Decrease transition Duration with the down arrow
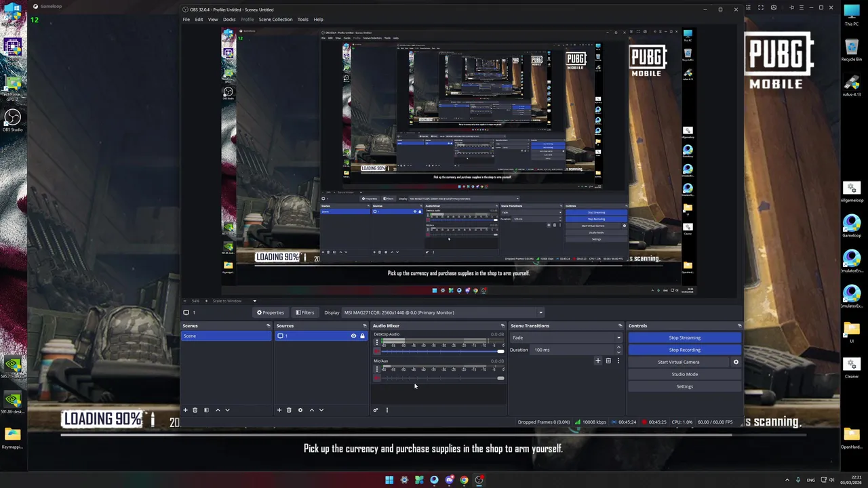Screen dimensions: 868x488 tap(618, 352)
